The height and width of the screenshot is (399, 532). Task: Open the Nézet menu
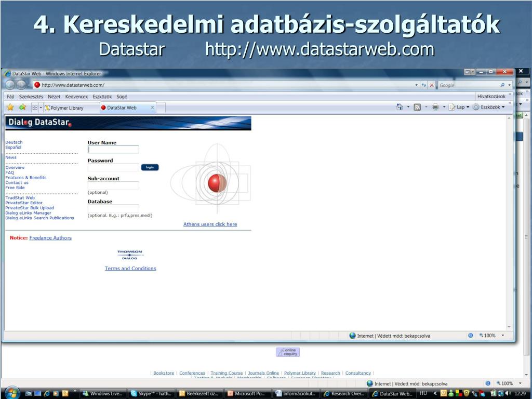pos(54,96)
